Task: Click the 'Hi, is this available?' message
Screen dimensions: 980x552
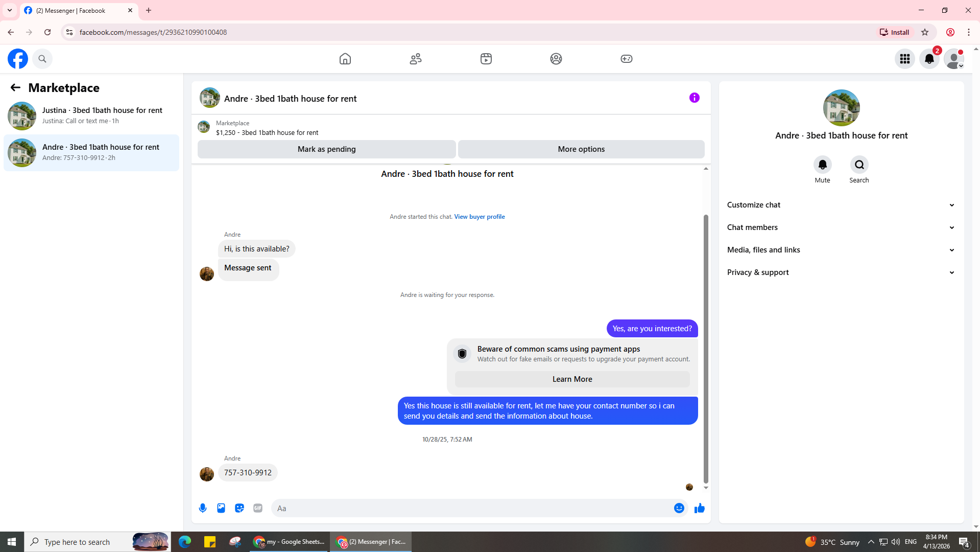Action: [x=257, y=249]
